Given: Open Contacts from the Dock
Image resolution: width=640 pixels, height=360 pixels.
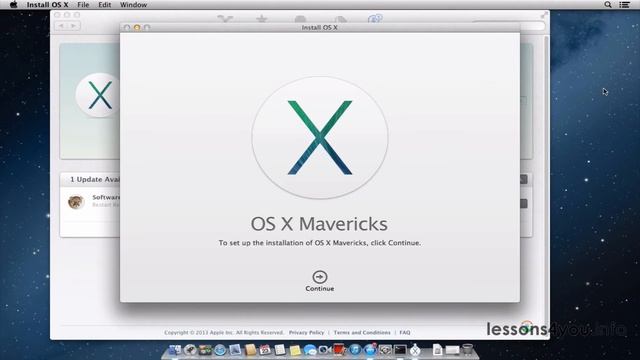Looking at the screenshot, I should pos(250,350).
